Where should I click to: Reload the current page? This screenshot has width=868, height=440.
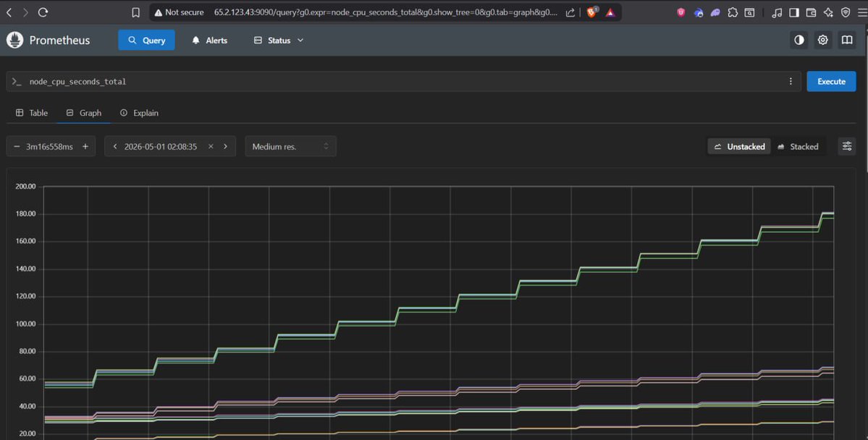pos(43,12)
